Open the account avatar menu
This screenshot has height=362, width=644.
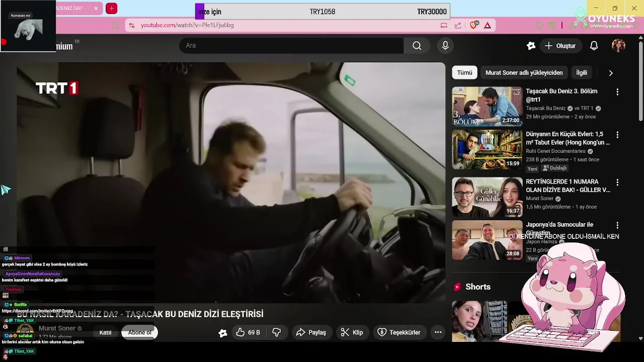pos(618,46)
